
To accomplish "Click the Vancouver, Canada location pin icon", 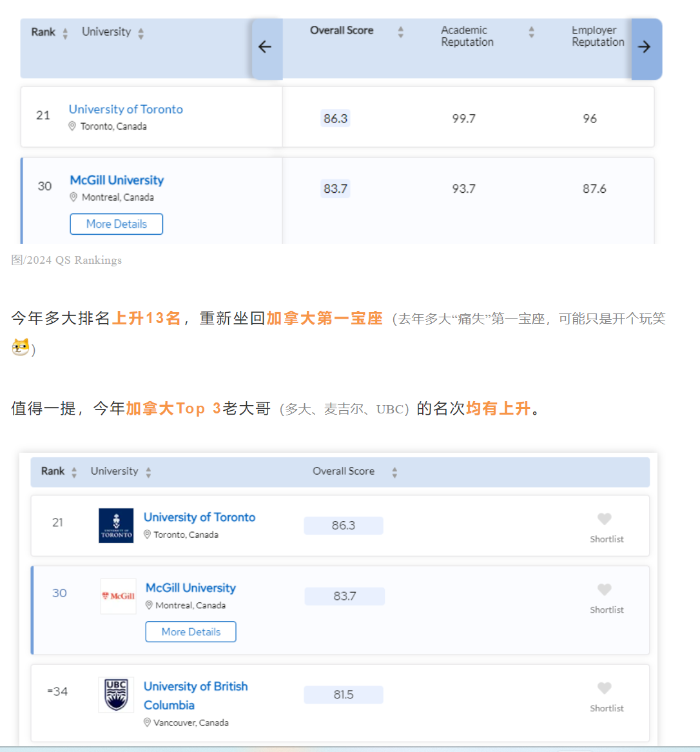I will tap(147, 722).
